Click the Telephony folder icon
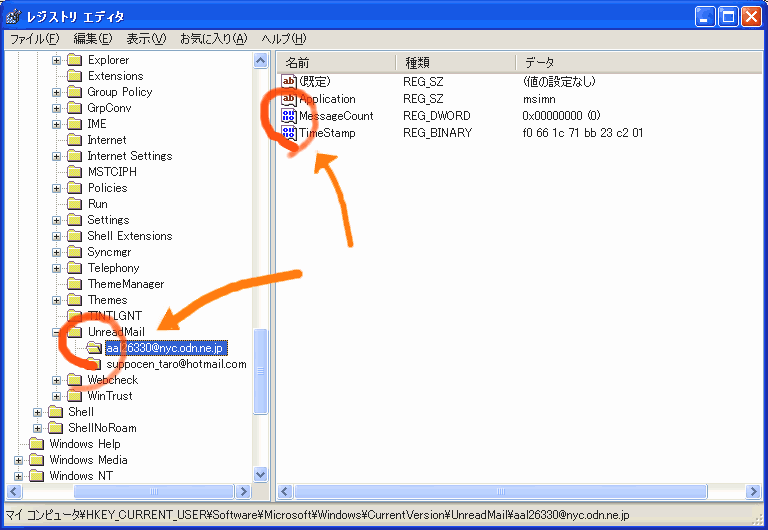The width and height of the screenshot is (768, 530). 74,268
